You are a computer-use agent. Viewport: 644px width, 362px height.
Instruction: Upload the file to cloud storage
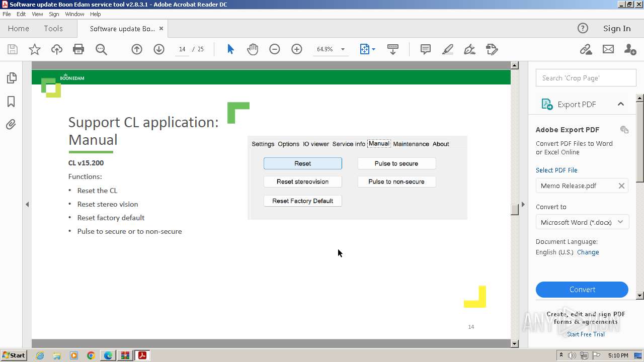pyautogui.click(x=57, y=49)
